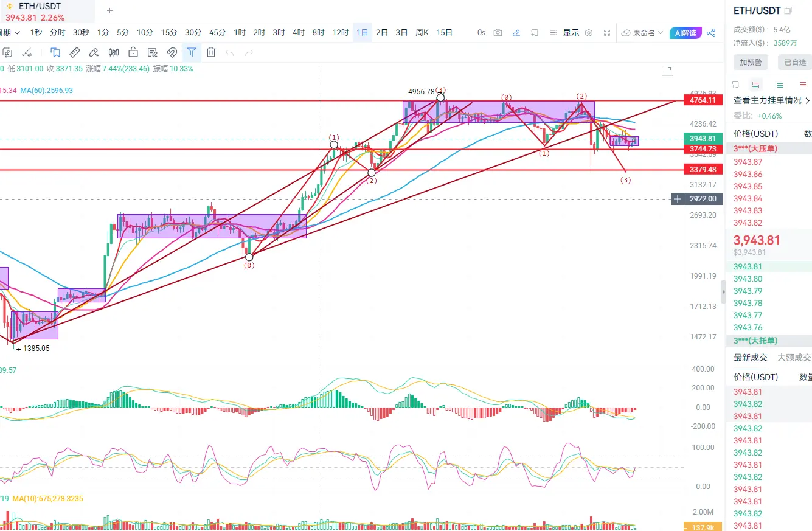Screen dimensions: 812x531
Task: Delete drawings with the trash icon
Action: (x=211, y=52)
